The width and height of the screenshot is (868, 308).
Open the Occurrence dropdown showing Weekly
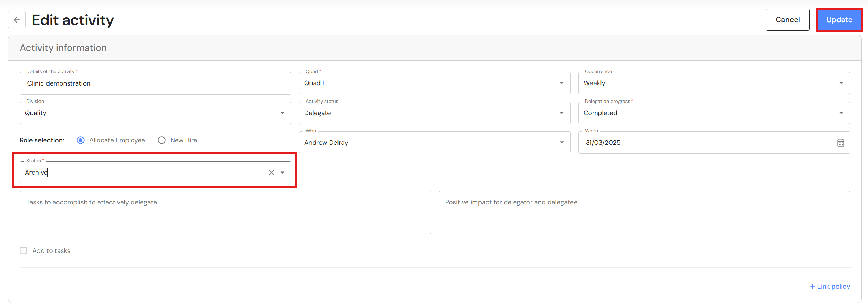pos(841,83)
